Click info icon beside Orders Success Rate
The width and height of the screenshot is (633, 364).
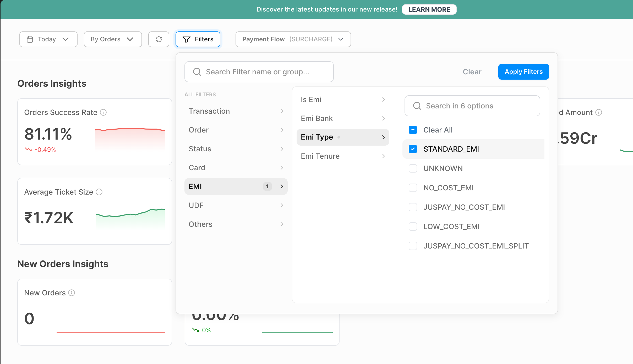(x=103, y=112)
